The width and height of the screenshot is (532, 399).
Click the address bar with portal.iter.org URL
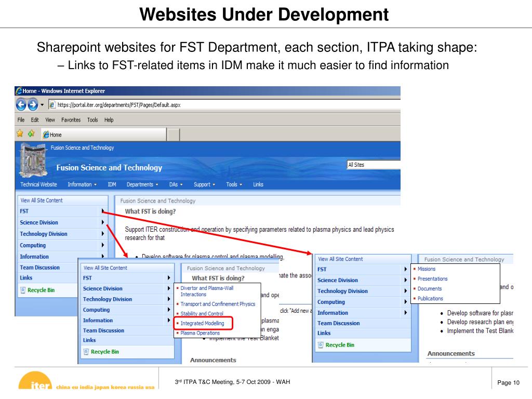tap(224, 105)
